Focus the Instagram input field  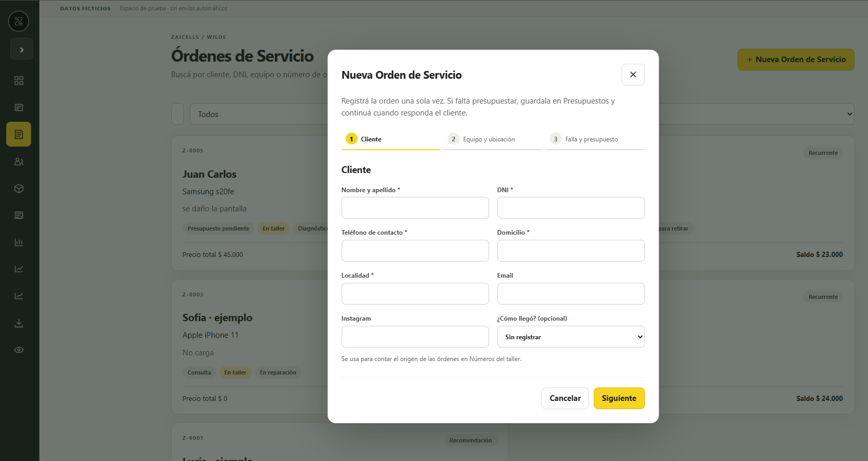415,337
